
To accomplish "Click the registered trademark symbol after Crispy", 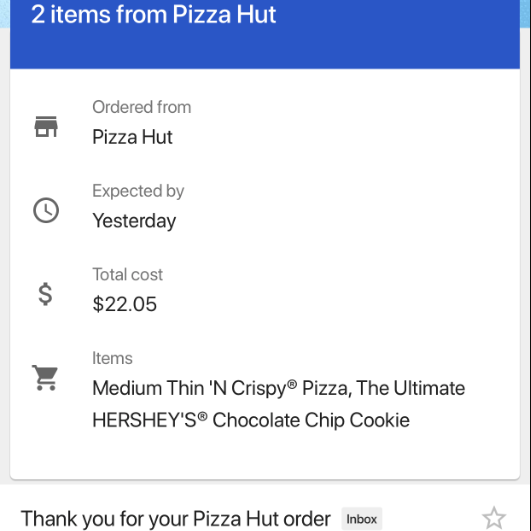I will click(292, 384).
